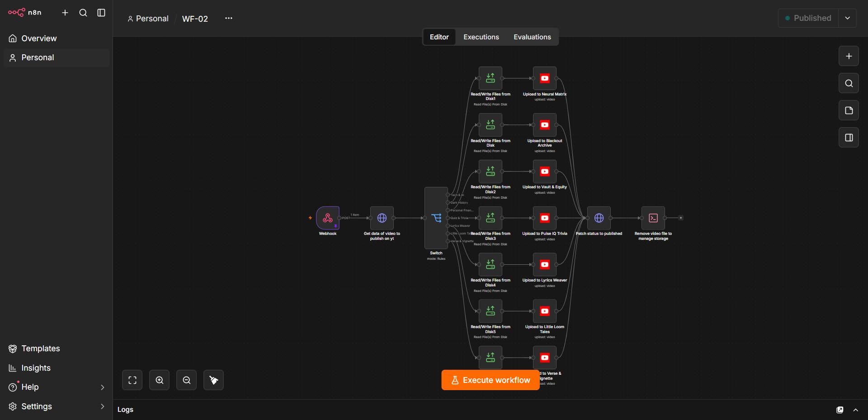Open the dropdown next to Published
This screenshot has height=420, width=868.
point(848,18)
